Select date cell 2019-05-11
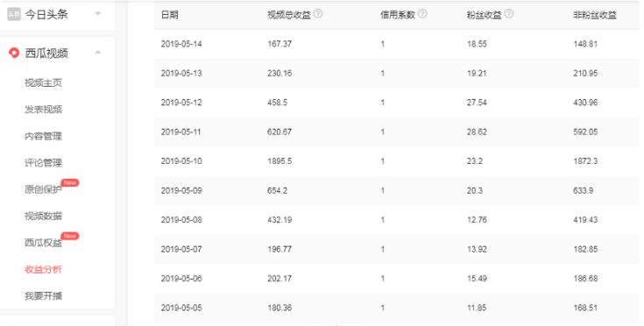644x326 pixels. coord(181,131)
